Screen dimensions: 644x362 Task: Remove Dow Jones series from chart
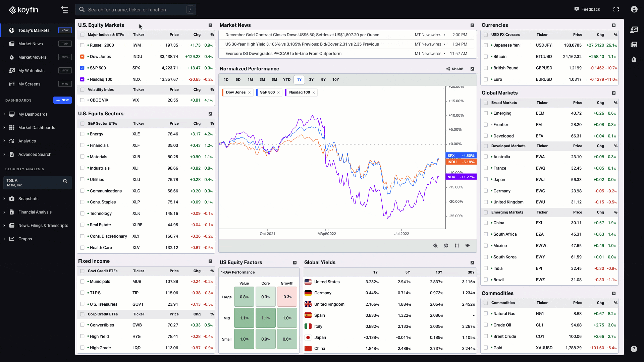point(250,93)
